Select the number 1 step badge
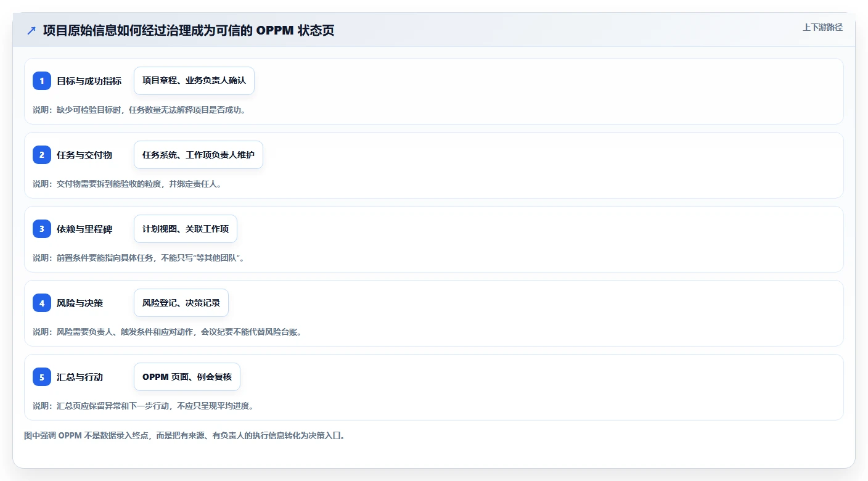Image resolution: width=868 pixels, height=481 pixels. pyautogui.click(x=42, y=81)
